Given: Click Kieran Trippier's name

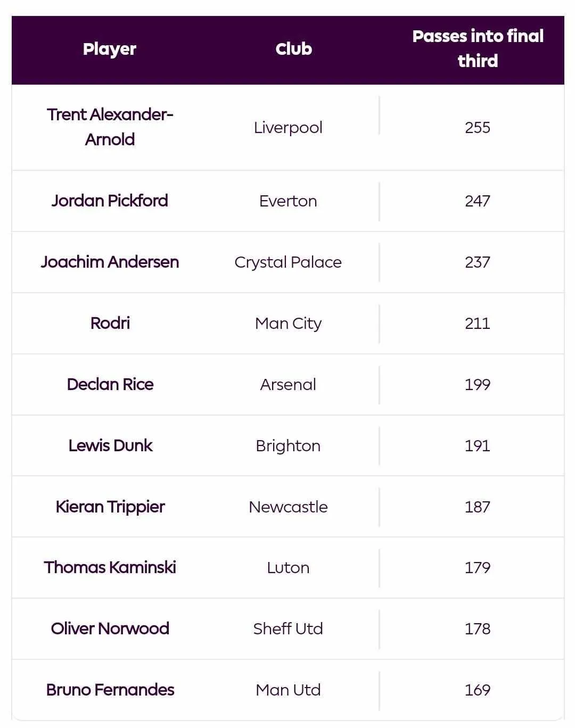Looking at the screenshot, I should pyautogui.click(x=110, y=507).
